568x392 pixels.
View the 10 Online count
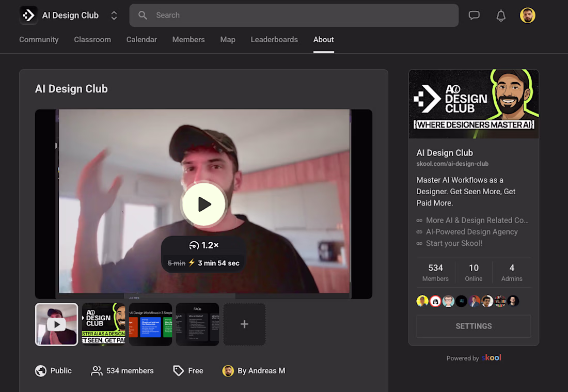474,273
